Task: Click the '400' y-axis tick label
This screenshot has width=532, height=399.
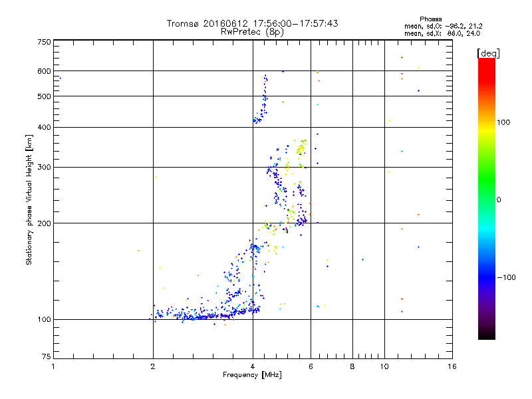Action: pos(44,127)
